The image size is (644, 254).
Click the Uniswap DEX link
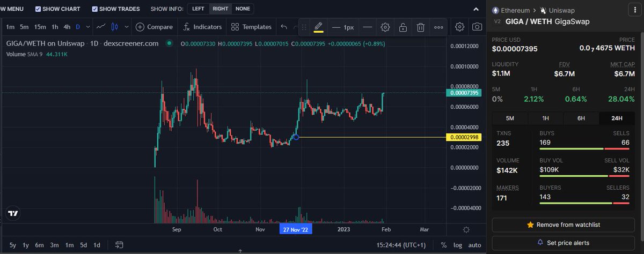(557, 10)
